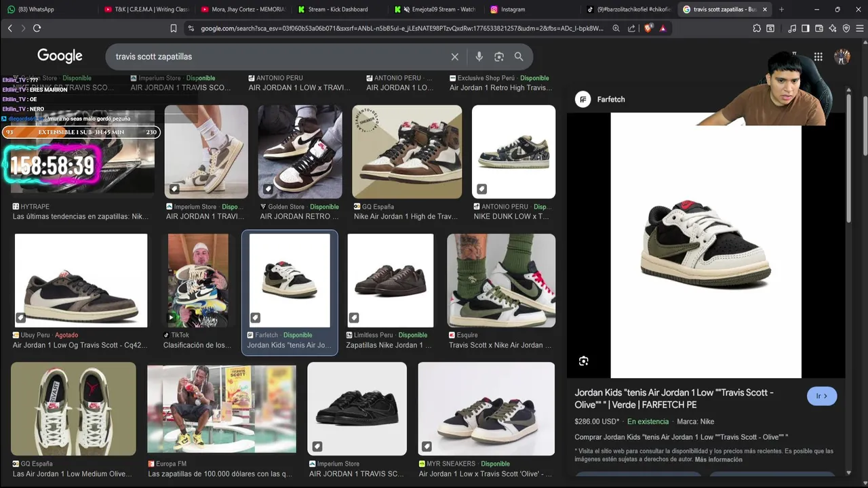
Task: Click Lens badge on the Limitless Peru shoe
Action: tap(354, 317)
